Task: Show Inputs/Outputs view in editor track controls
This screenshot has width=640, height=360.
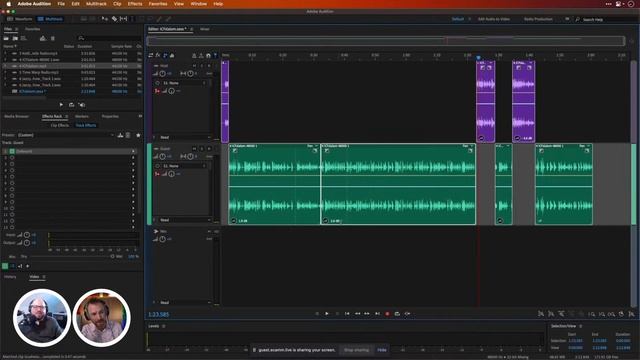Action: click(151, 55)
